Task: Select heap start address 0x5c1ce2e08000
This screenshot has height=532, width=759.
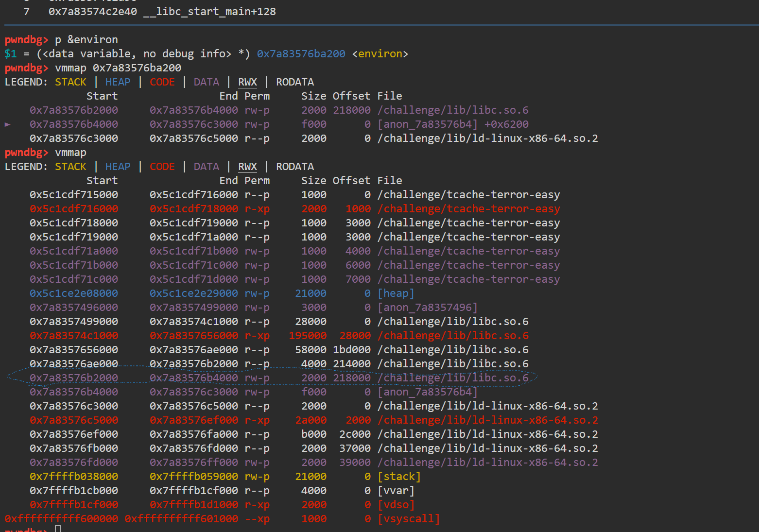Action: coord(74,293)
